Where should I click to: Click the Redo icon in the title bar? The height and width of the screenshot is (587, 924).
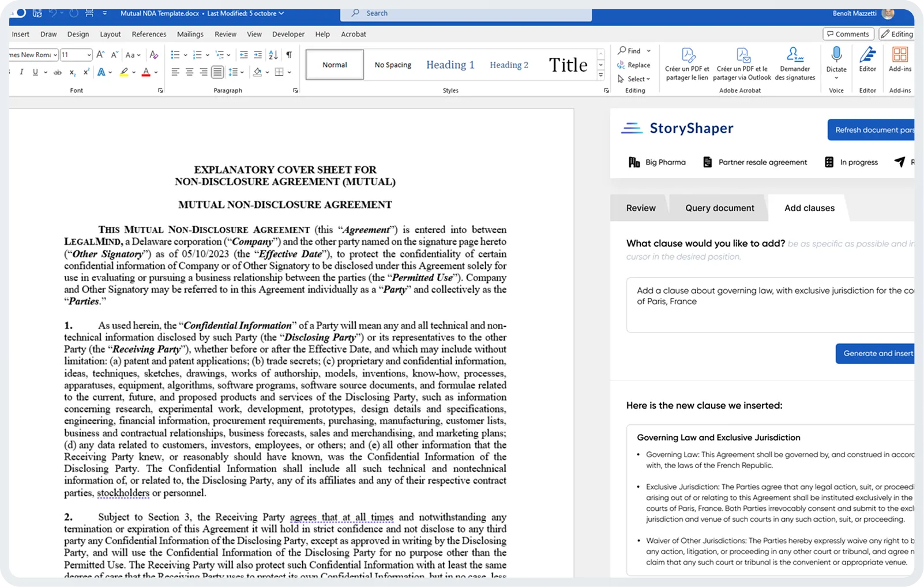click(74, 13)
